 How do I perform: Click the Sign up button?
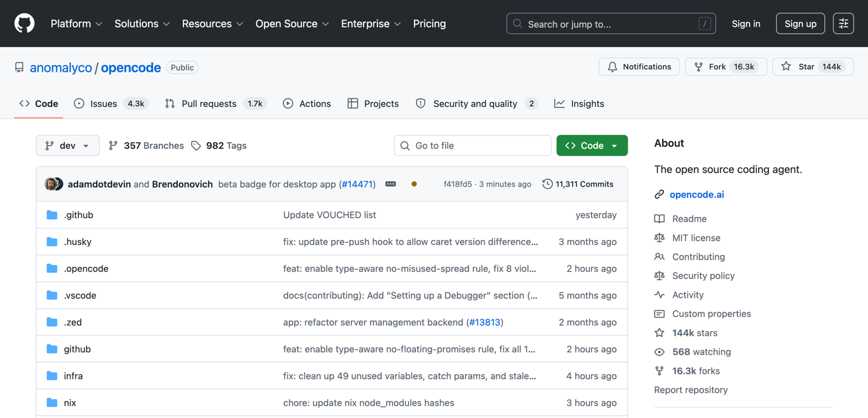(x=800, y=24)
